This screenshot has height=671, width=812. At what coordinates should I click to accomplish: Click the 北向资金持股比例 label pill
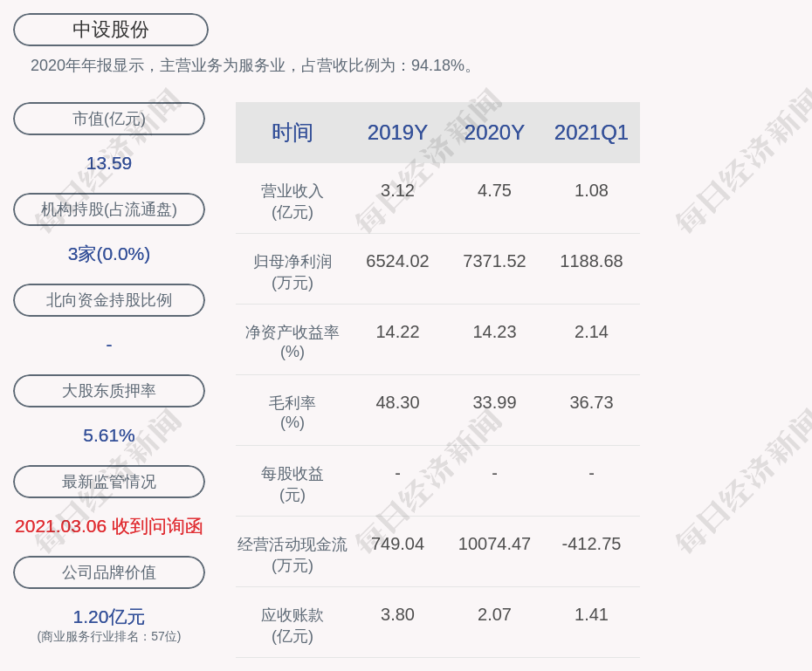coord(109,300)
